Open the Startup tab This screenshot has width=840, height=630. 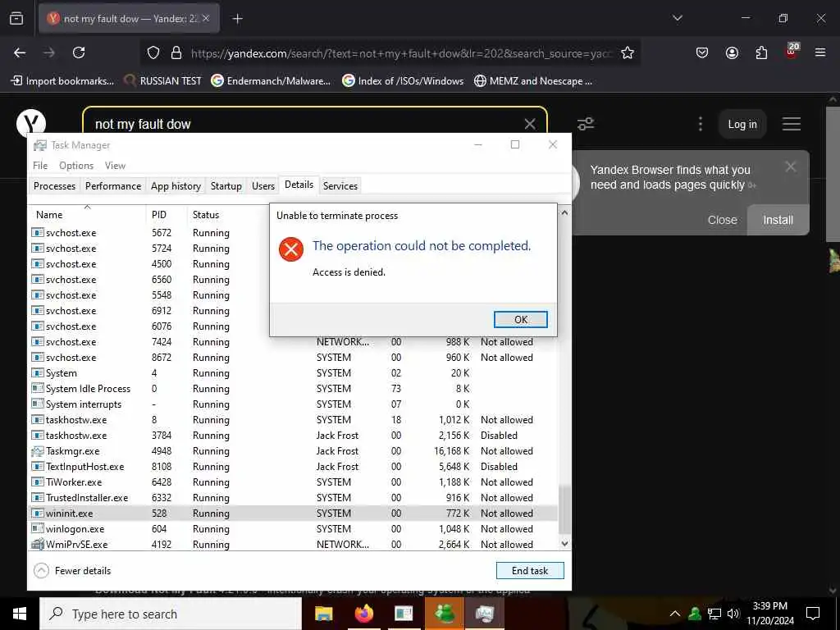(226, 186)
